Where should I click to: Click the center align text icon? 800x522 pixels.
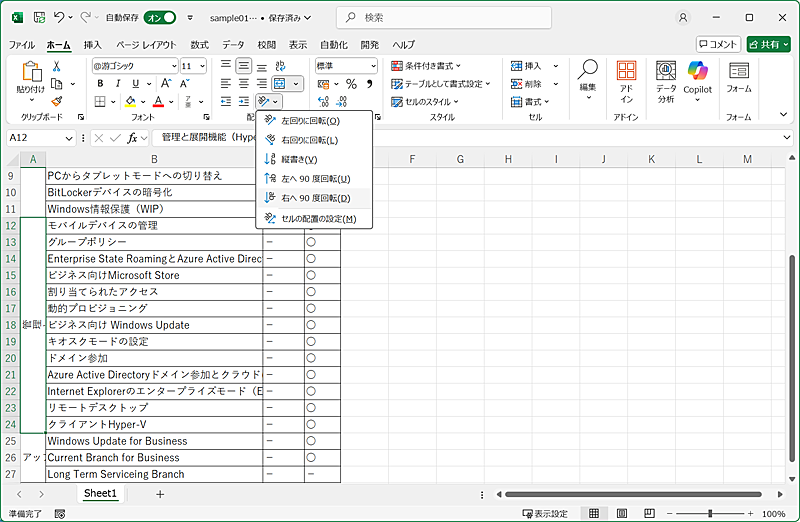244,84
